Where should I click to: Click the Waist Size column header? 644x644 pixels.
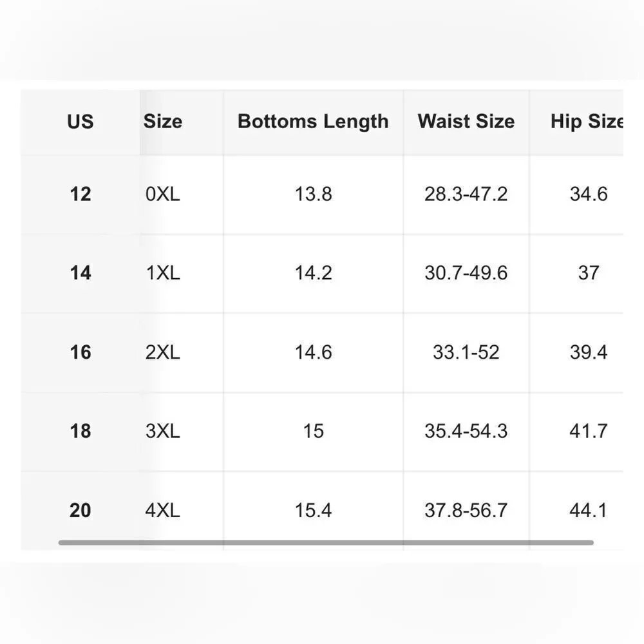click(466, 122)
